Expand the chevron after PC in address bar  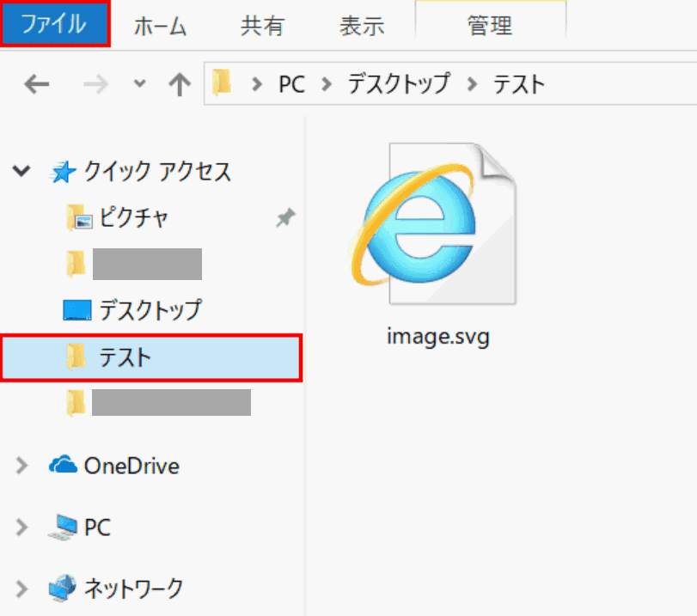(327, 84)
